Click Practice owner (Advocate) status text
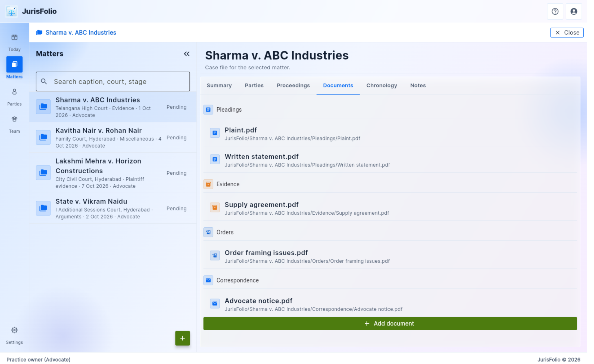This screenshot has height=364, width=594. 38,360
